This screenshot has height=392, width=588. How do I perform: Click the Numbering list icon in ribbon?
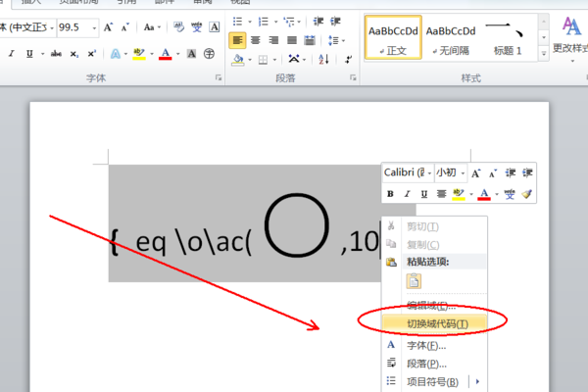click(264, 22)
